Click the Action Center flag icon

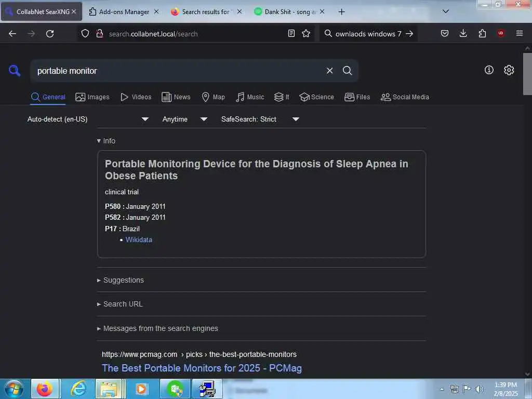pyautogui.click(x=467, y=389)
